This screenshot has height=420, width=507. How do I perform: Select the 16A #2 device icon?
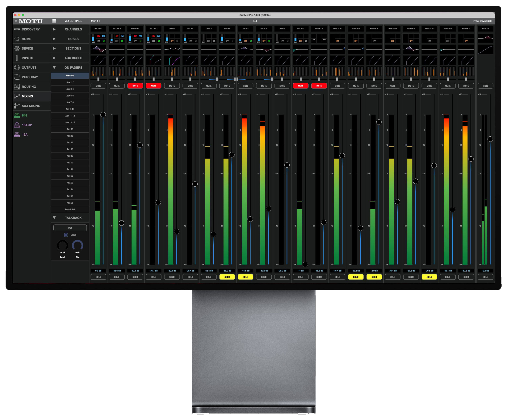tap(17, 125)
